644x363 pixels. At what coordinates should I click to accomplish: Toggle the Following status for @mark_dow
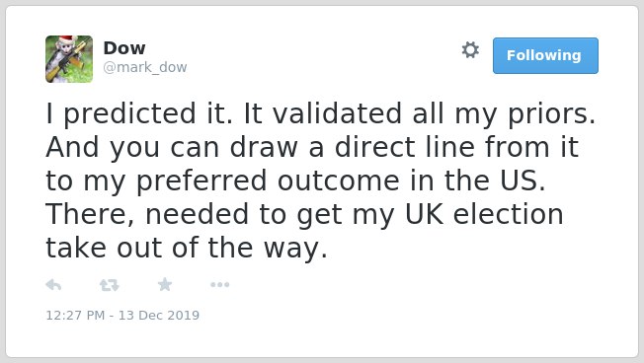pyautogui.click(x=545, y=56)
